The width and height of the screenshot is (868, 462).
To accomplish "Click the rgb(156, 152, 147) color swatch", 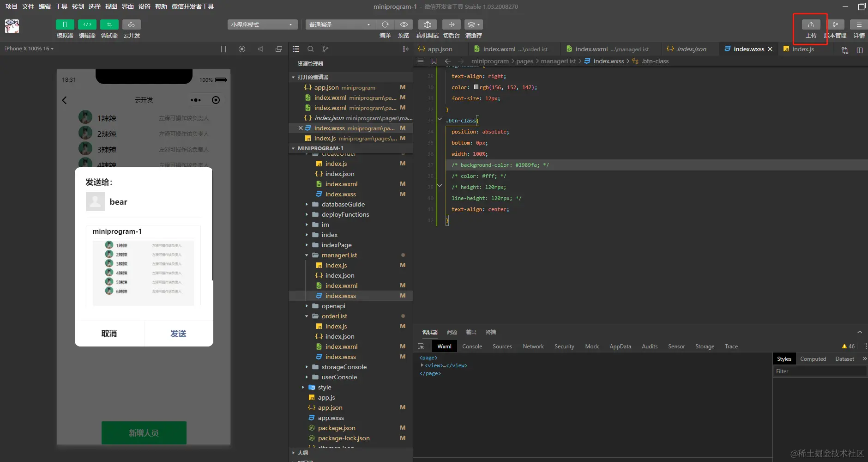I will (476, 87).
